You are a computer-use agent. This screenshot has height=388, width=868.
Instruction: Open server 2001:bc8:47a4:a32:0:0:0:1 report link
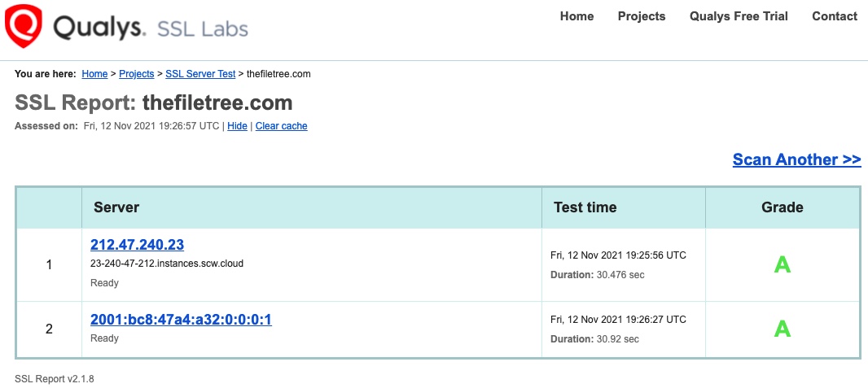point(181,320)
